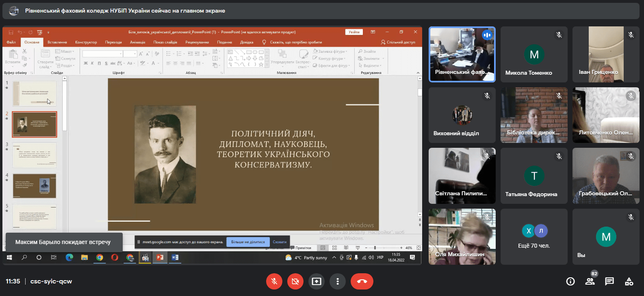Screen dimensions: 644x296
Task: Show the participants list with 82 badge
Action: click(590, 281)
